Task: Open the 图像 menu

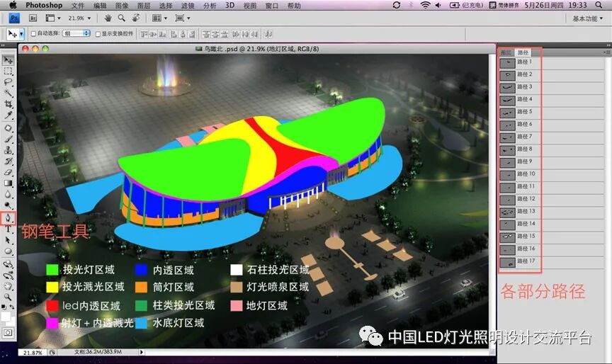Action: (122, 5)
